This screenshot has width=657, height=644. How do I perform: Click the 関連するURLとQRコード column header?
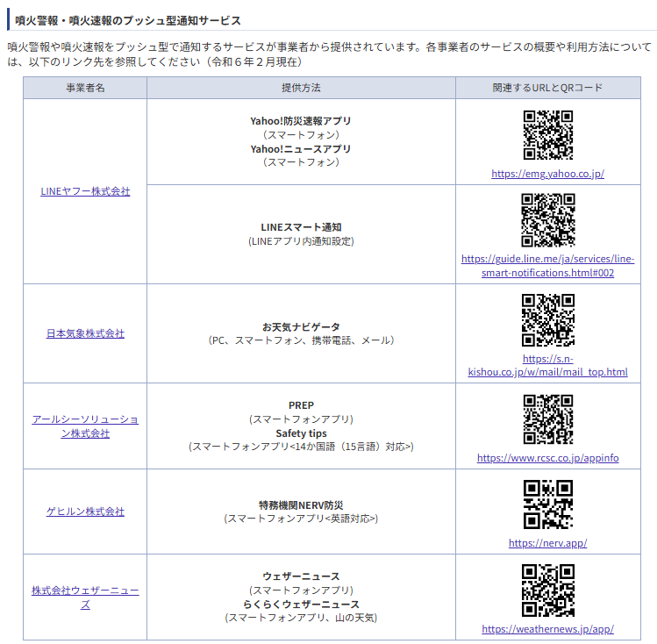click(x=547, y=89)
